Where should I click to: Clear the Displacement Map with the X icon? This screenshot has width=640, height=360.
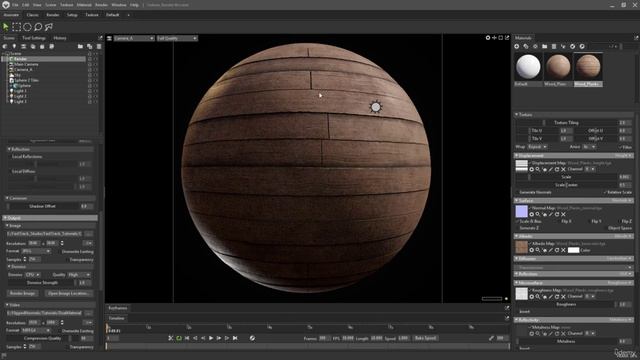[563, 169]
